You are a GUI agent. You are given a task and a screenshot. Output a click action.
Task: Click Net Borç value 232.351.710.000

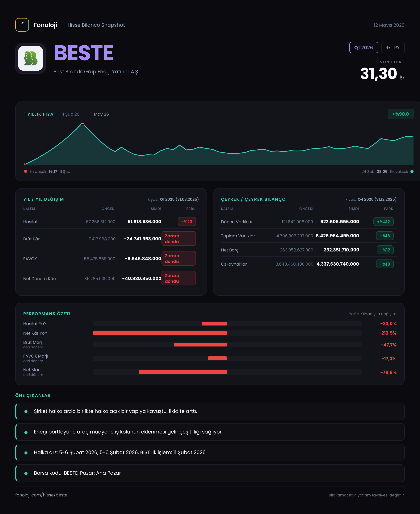[x=341, y=250]
